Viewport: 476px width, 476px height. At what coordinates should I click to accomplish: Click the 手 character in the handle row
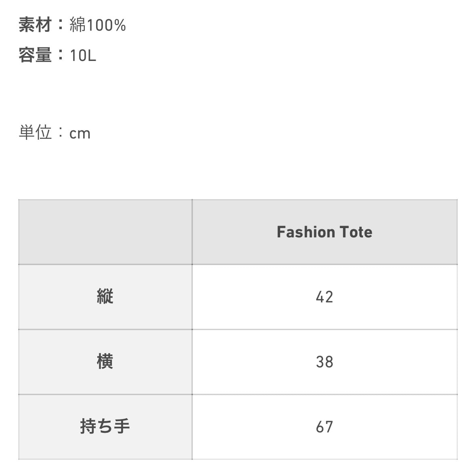[122, 426]
